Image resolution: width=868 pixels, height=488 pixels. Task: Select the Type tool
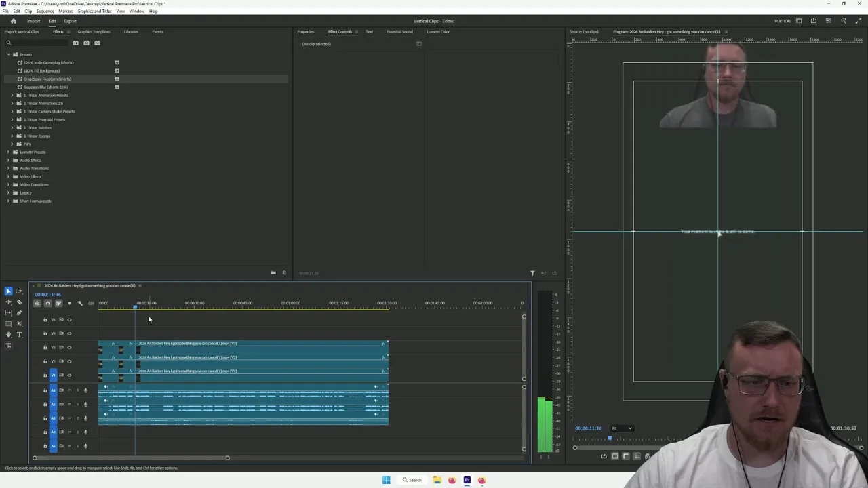(19, 334)
